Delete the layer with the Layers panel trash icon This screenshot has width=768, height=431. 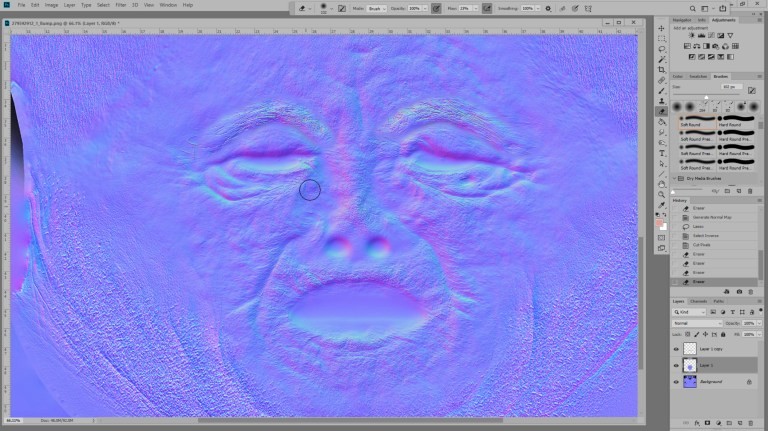(750, 423)
